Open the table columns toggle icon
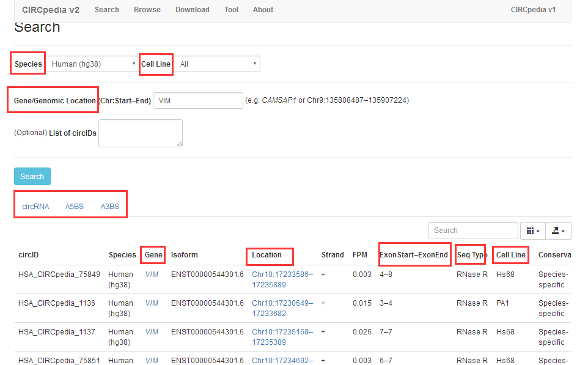 pos(532,230)
